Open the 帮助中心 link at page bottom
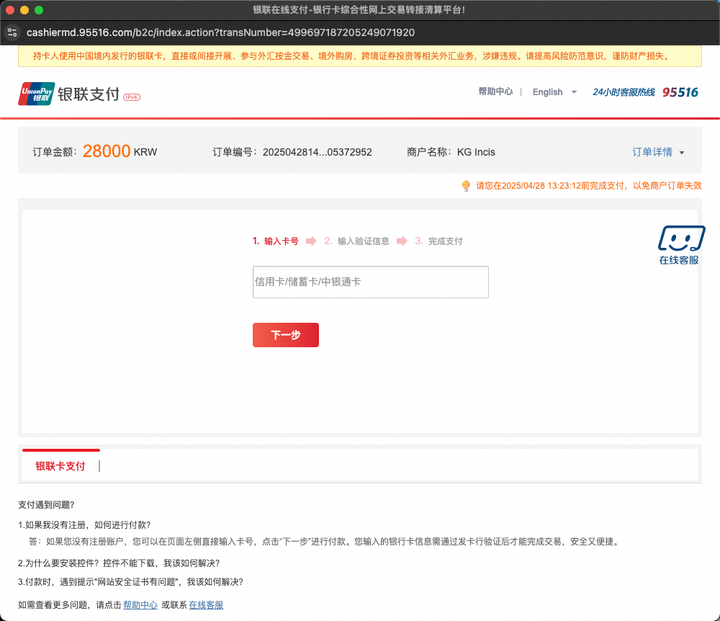The height and width of the screenshot is (621, 720). pos(140,605)
